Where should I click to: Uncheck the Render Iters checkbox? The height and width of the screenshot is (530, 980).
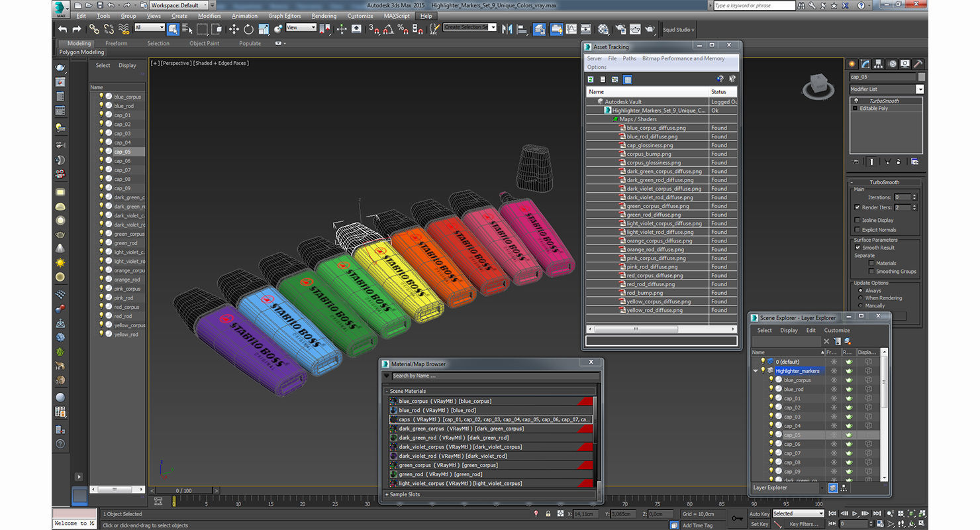[857, 207]
